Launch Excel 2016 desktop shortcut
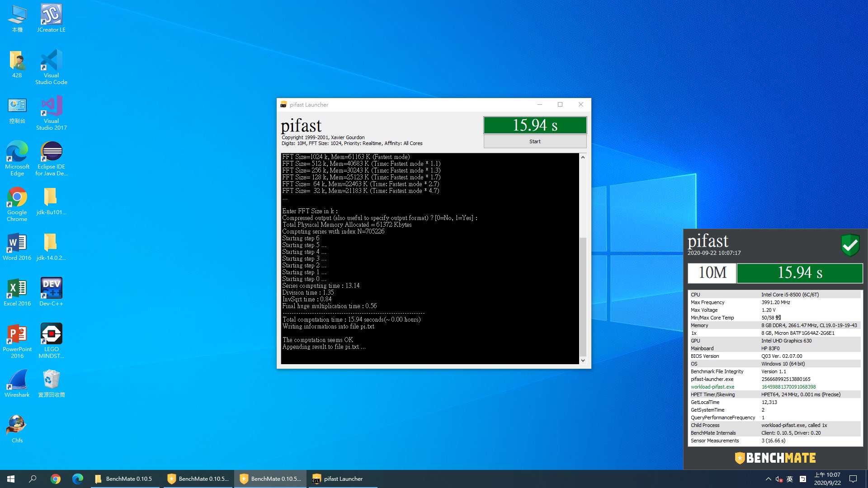This screenshot has width=868, height=488. tap(17, 292)
